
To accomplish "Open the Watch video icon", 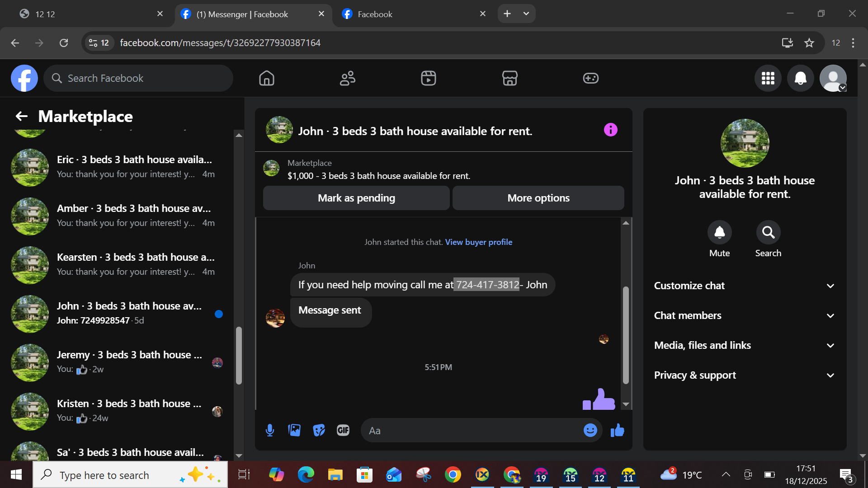I will click(x=429, y=78).
